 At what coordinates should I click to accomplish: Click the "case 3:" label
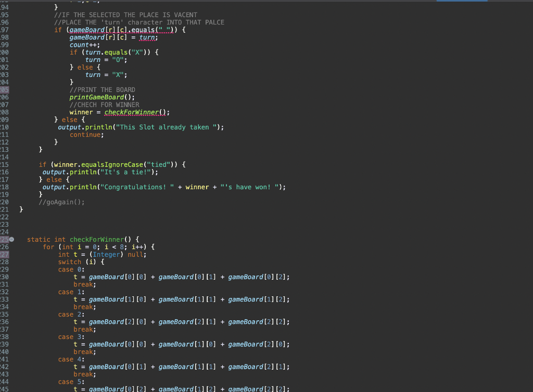coord(71,337)
